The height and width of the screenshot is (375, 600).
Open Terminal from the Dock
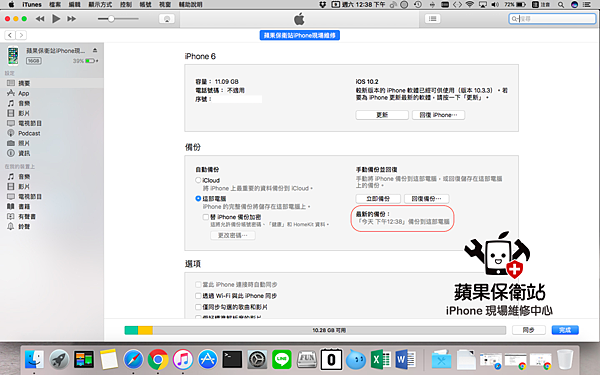pyautogui.click(x=232, y=360)
